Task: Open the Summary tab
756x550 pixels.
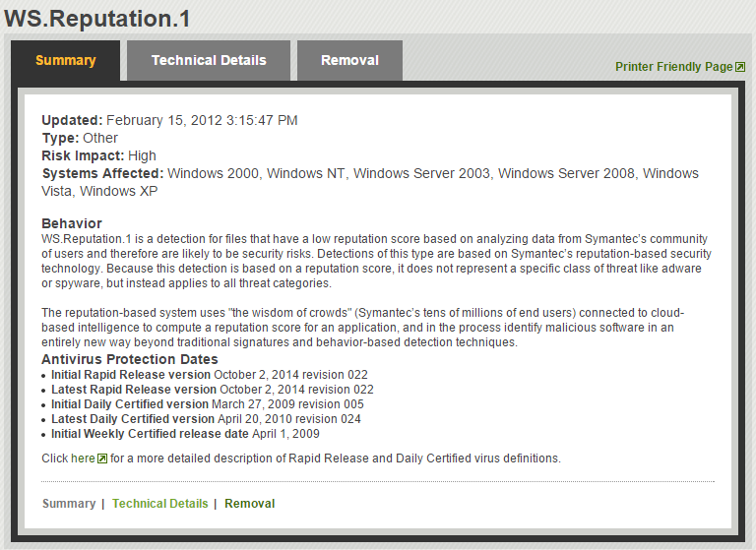Action: pyautogui.click(x=66, y=60)
